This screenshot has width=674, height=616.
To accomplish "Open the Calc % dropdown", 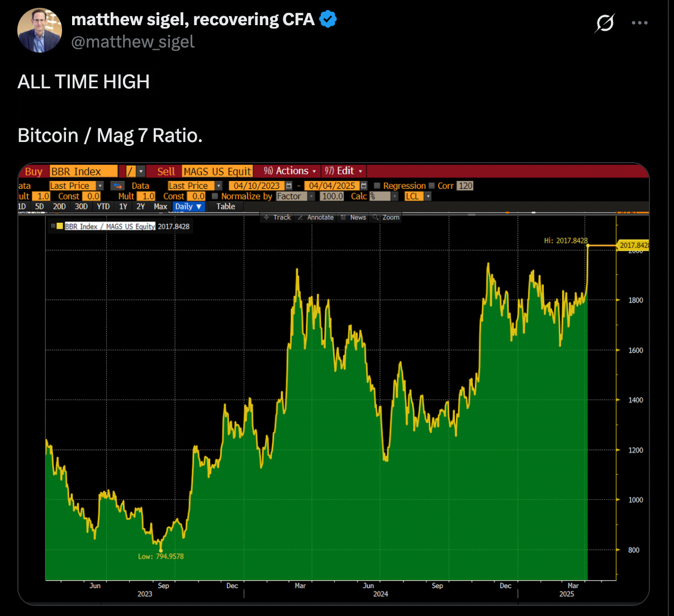I will tap(383, 196).
